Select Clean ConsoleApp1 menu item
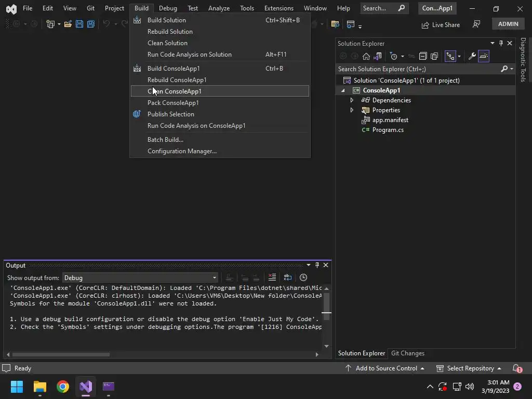 pos(220,91)
